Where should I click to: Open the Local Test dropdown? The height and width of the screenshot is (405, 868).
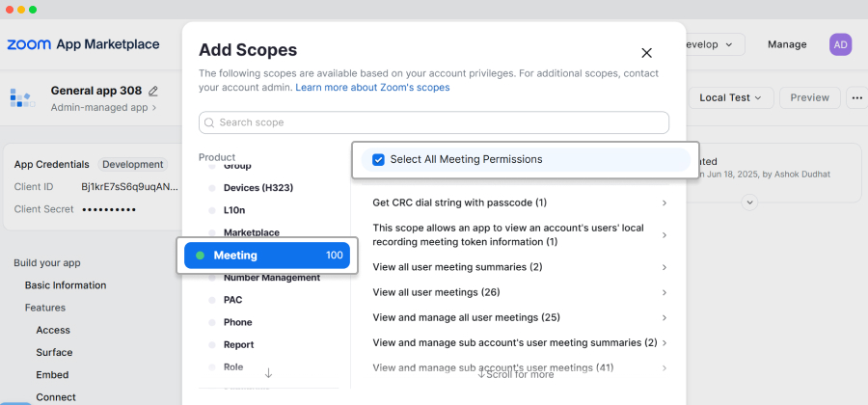730,98
